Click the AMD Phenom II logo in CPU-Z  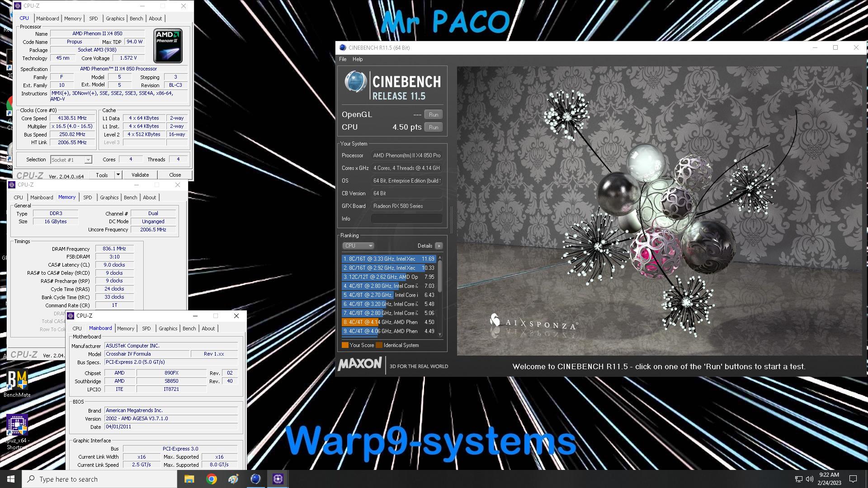click(168, 46)
